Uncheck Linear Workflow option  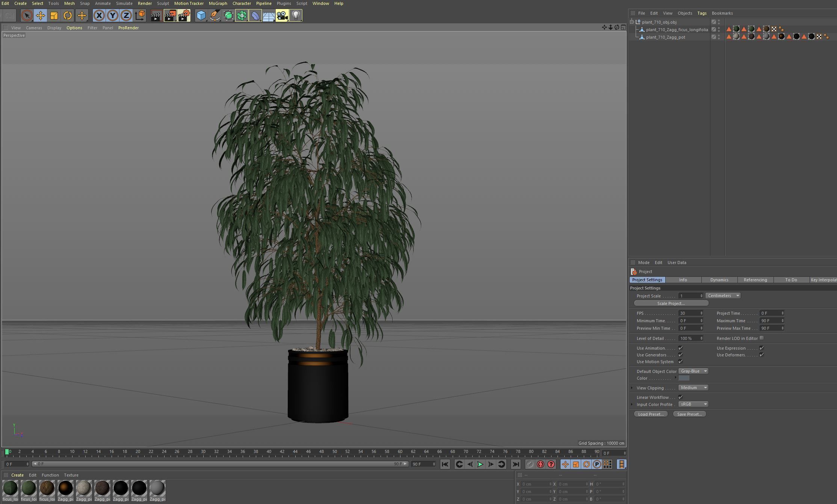[680, 397]
